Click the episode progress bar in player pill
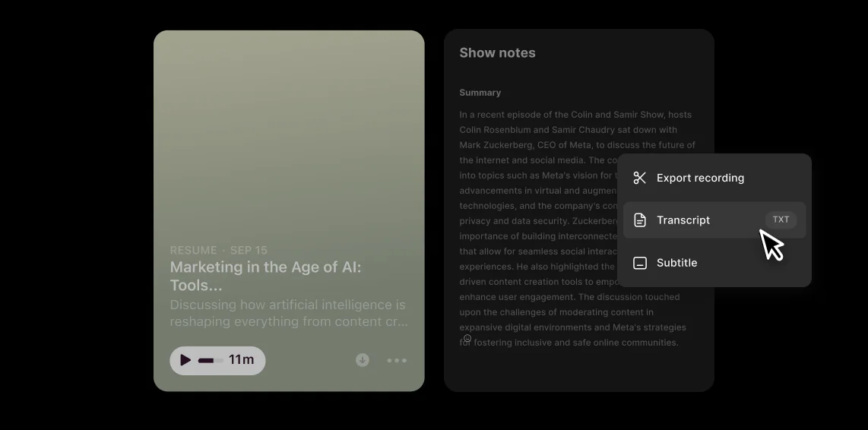Viewport: 868px width, 430px height. (211, 361)
